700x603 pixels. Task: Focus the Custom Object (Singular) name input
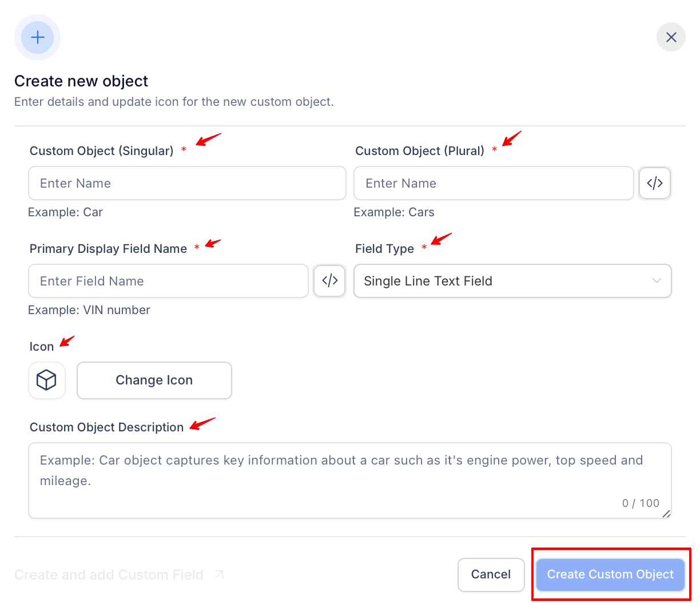tap(187, 183)
